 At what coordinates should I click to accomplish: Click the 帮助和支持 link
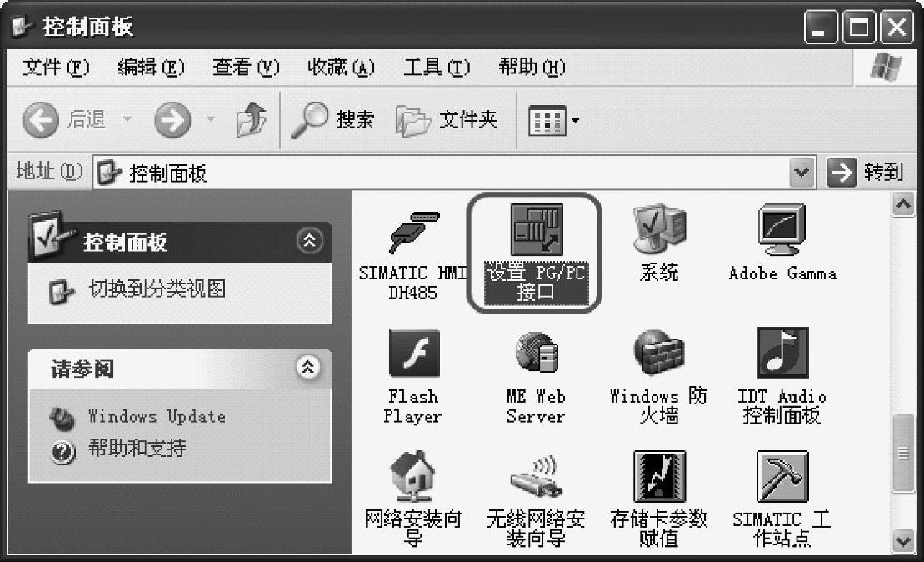(x=137, y=449)
